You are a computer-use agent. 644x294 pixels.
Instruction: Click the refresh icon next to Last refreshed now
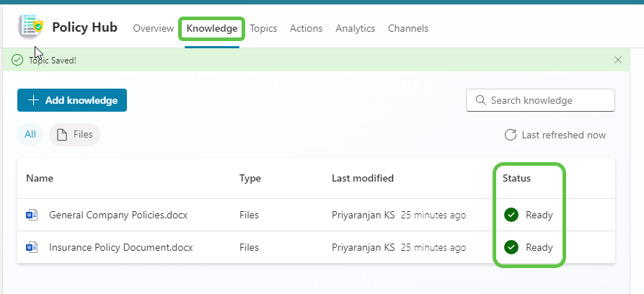510,135
